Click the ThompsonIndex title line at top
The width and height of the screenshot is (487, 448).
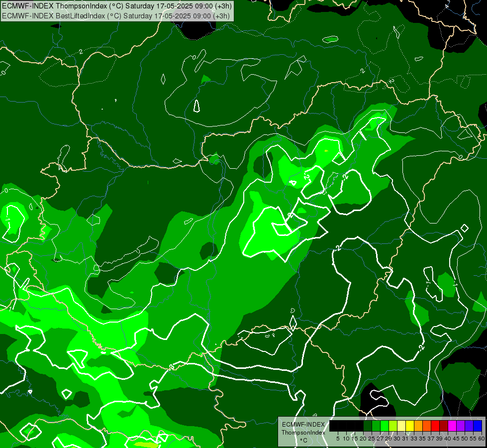coord(116,6)
